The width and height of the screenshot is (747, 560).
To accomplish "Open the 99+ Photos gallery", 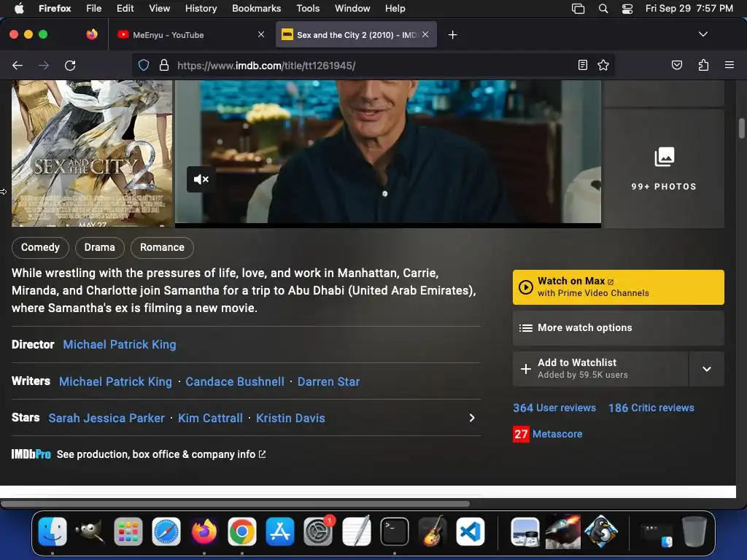I will pyautogui.click(x=664, y=169).
